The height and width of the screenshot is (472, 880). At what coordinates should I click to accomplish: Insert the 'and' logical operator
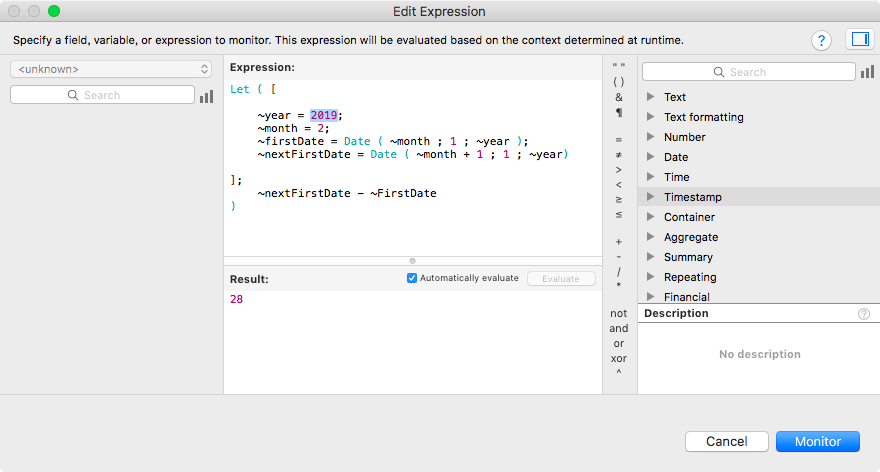(x=618, y=328)
